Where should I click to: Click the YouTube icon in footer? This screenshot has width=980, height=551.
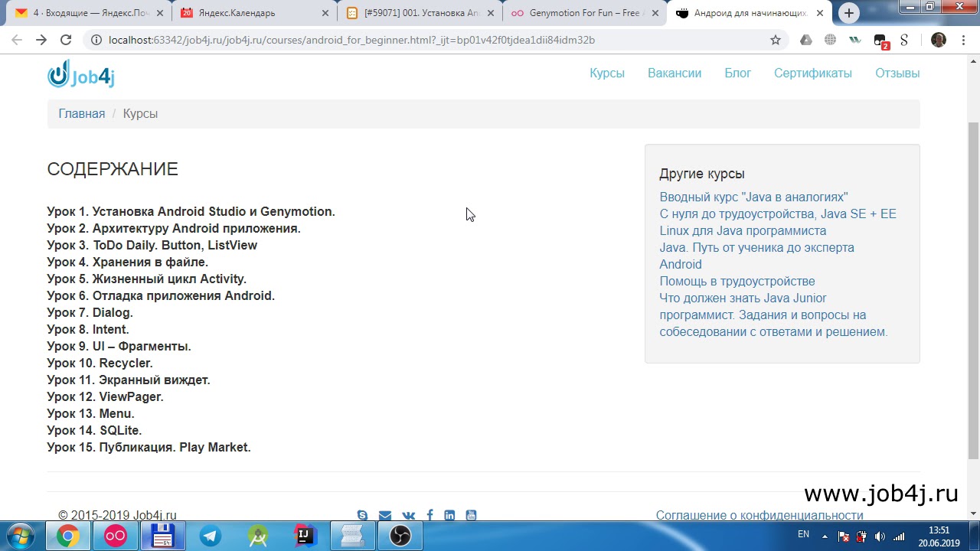(471, 515)
